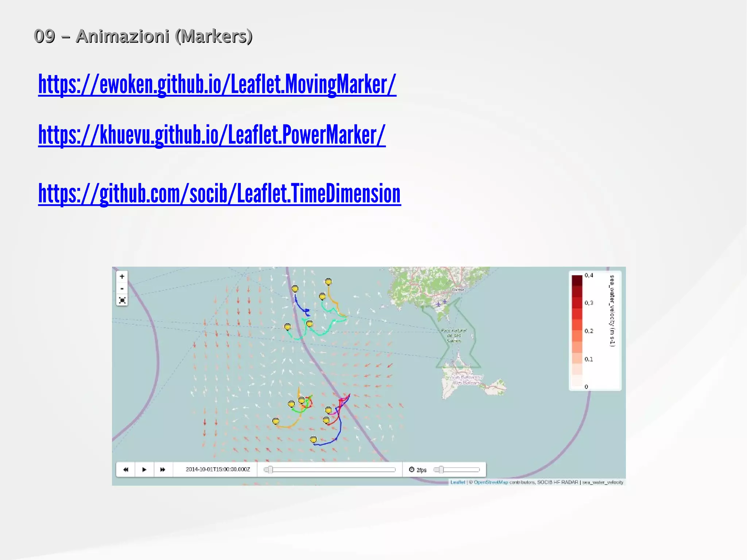Click the 0.2 velocity legend color
Image resolution: width=747 pixels, height=560 pixels.
coord(577,336)
